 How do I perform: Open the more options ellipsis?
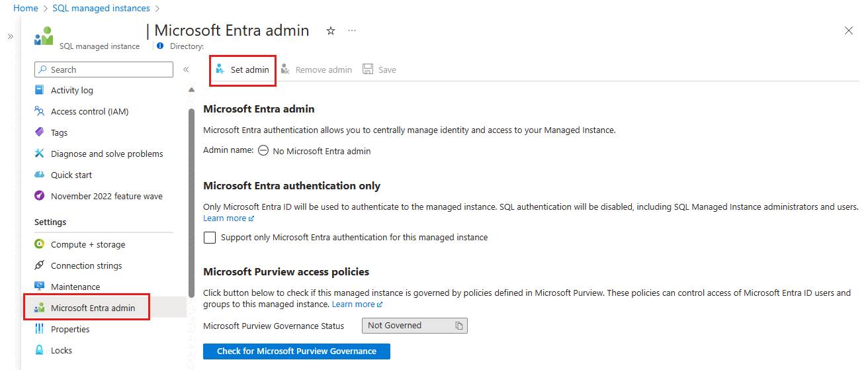coord(352,31)
